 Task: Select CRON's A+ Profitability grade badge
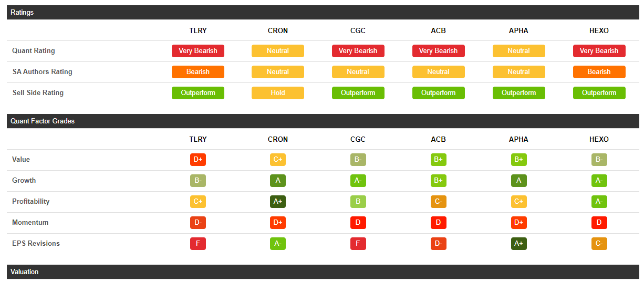click(277, 202)
